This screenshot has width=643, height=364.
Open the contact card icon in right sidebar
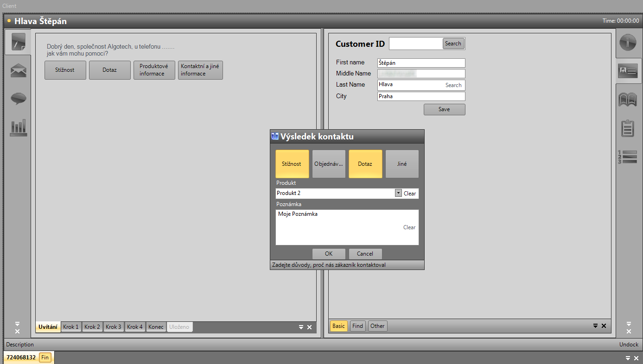point(628,71)
